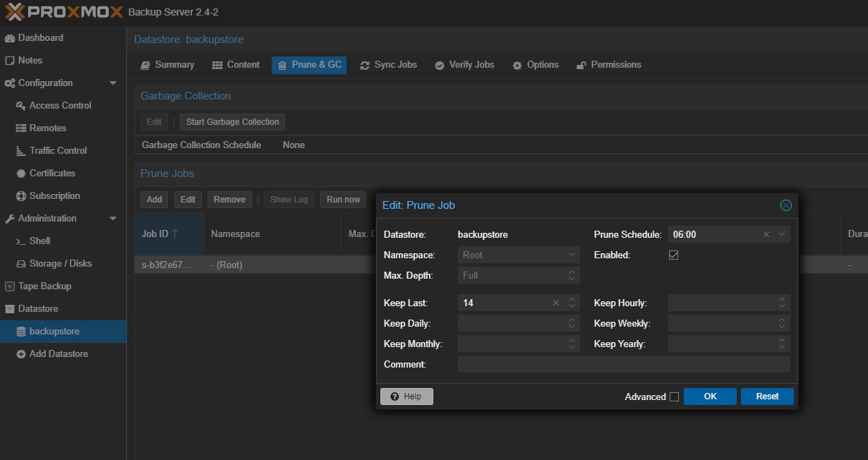Open the Traffic Control page
The height and width of the screenshot is (460, 868).
pos(58,151)
